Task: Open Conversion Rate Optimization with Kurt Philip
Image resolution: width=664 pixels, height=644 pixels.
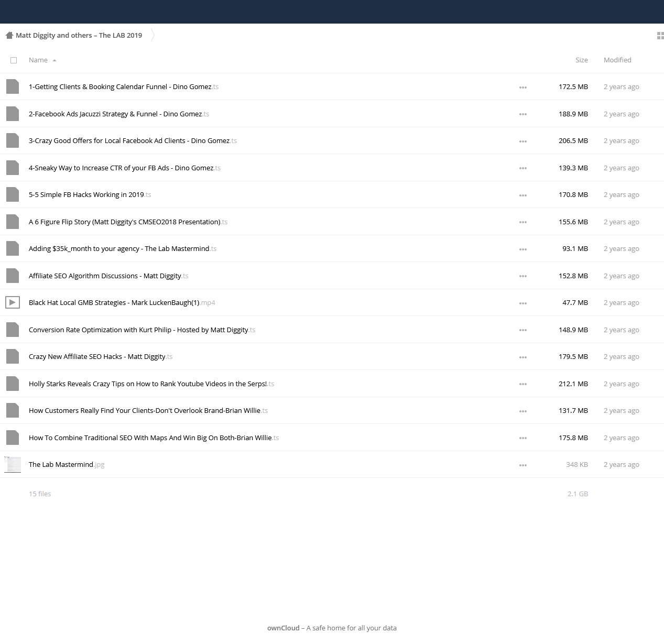Action: click(142, 330)
